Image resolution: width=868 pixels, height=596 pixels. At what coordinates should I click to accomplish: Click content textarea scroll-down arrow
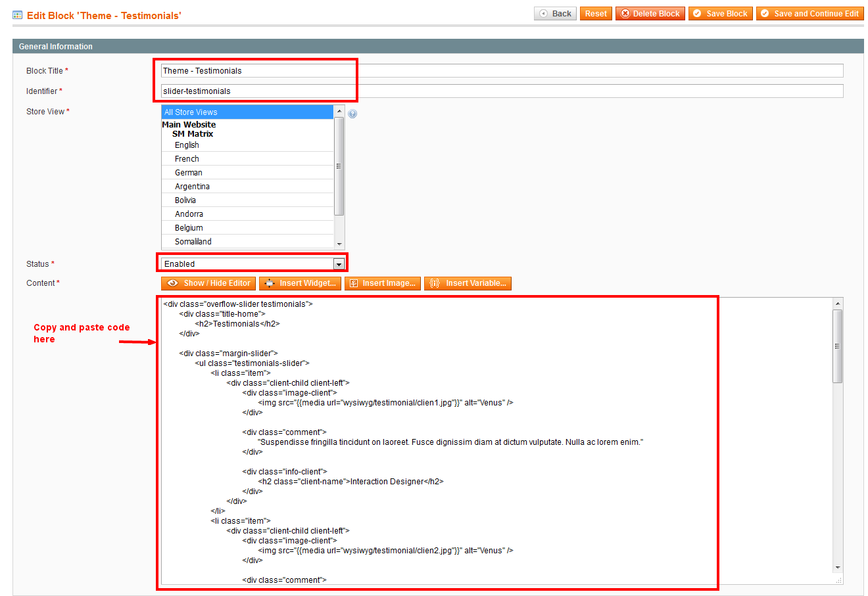tap(838, 567)
